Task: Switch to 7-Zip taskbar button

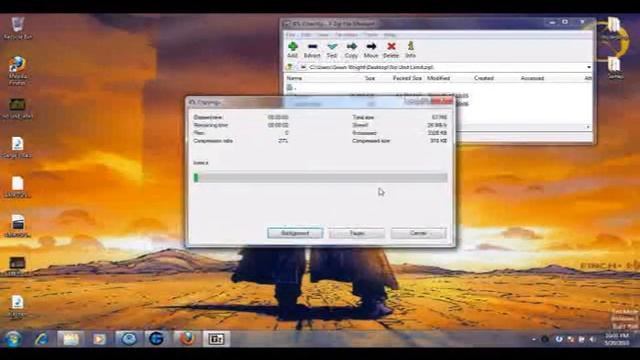Action: 215,339
